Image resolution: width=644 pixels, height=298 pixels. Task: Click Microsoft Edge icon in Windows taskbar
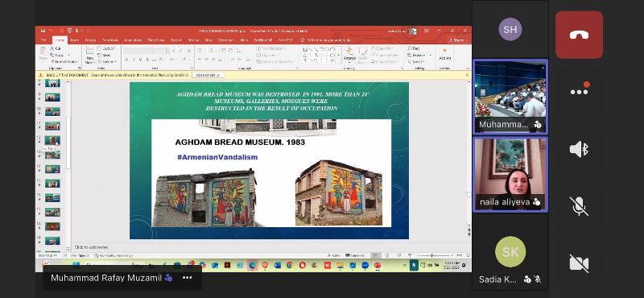[253, 265]
